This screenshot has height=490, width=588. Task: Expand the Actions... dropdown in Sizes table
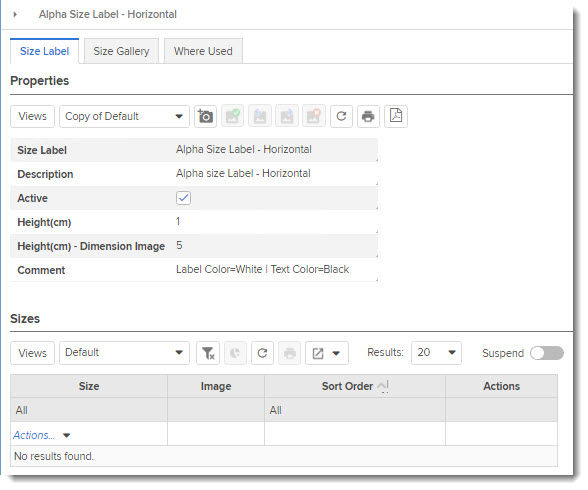pos(42,435)
